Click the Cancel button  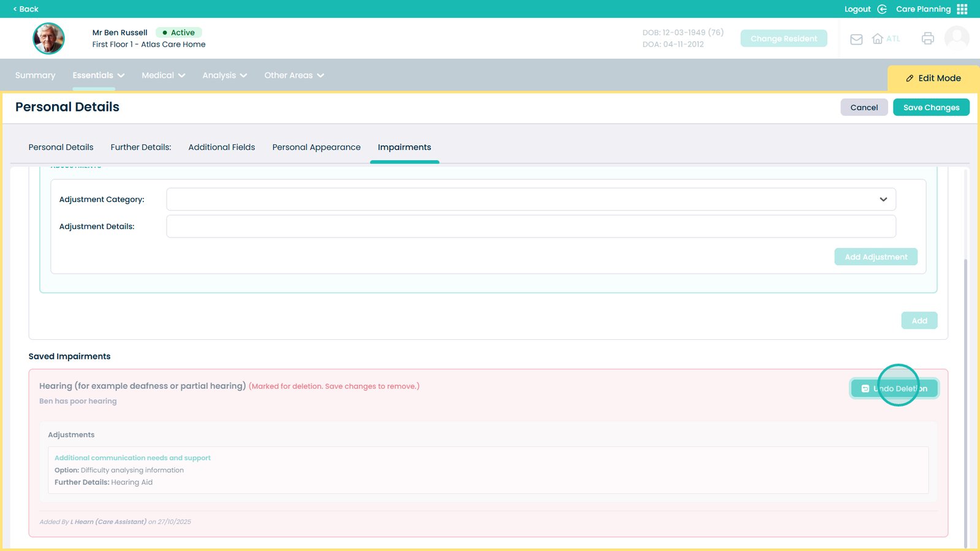(x=864, y=107)
